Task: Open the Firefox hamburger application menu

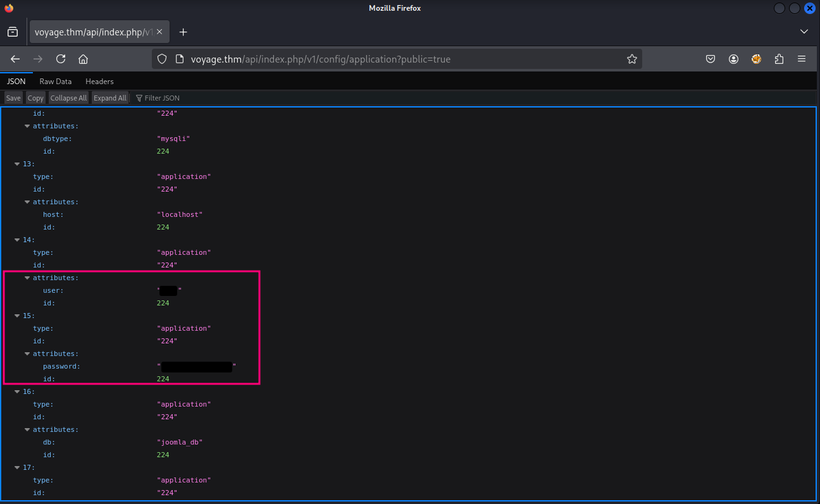Action: (802, 59)
